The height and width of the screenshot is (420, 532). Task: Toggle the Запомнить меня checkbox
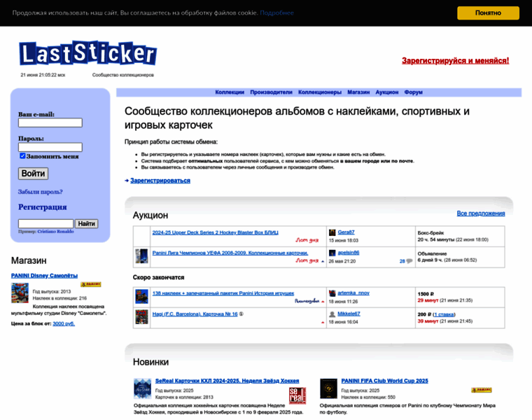pyautogui.click(x=22, y=155)
